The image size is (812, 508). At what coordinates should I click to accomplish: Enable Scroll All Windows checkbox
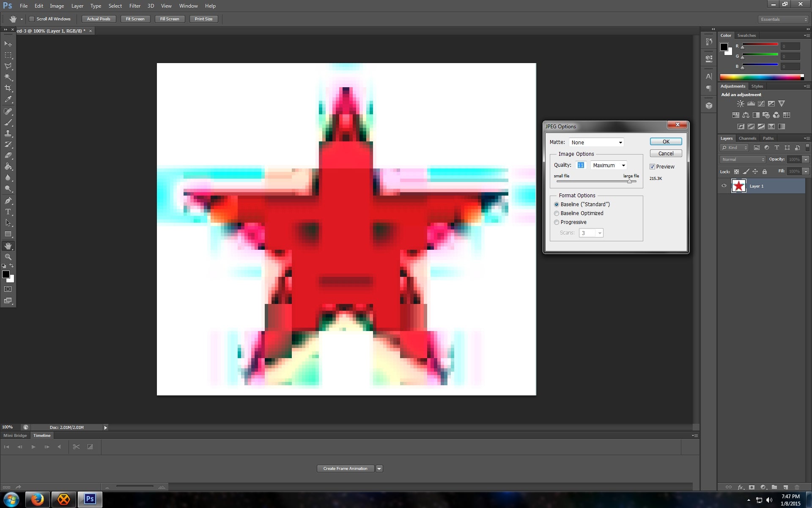[x=32, y=19]
